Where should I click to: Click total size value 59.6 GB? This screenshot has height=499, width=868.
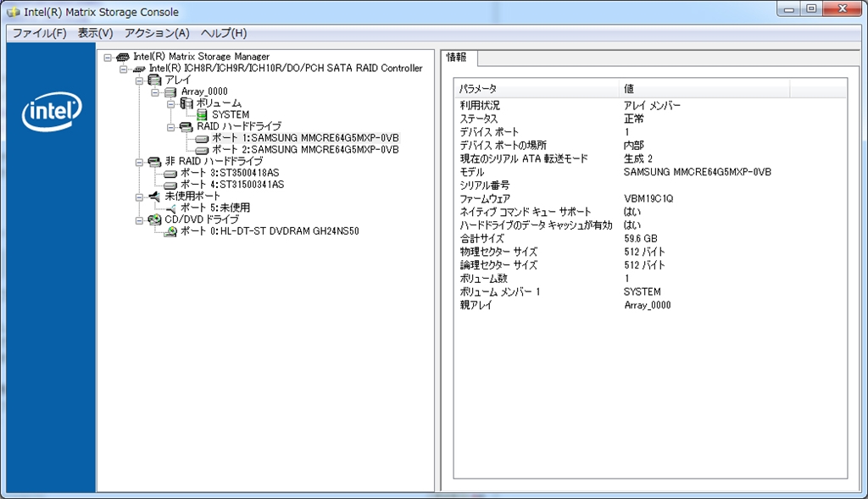[x=641, y=238]
